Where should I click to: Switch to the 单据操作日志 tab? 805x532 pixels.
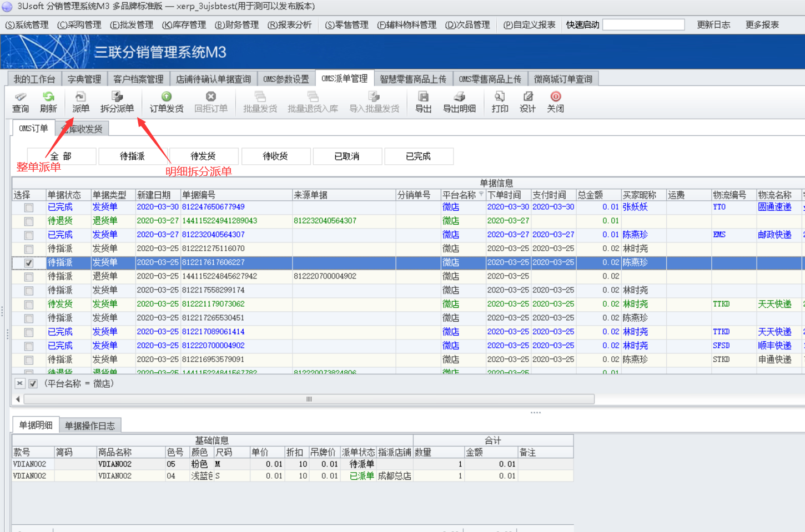coord(90,425)
